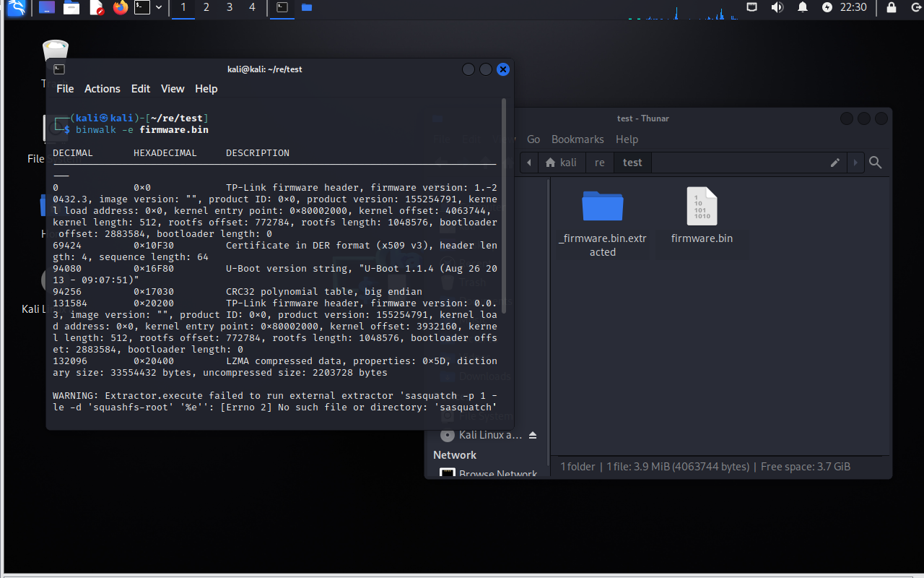
Task: Click Browse Network in Thunar sidebar
Action: [489, 474]
